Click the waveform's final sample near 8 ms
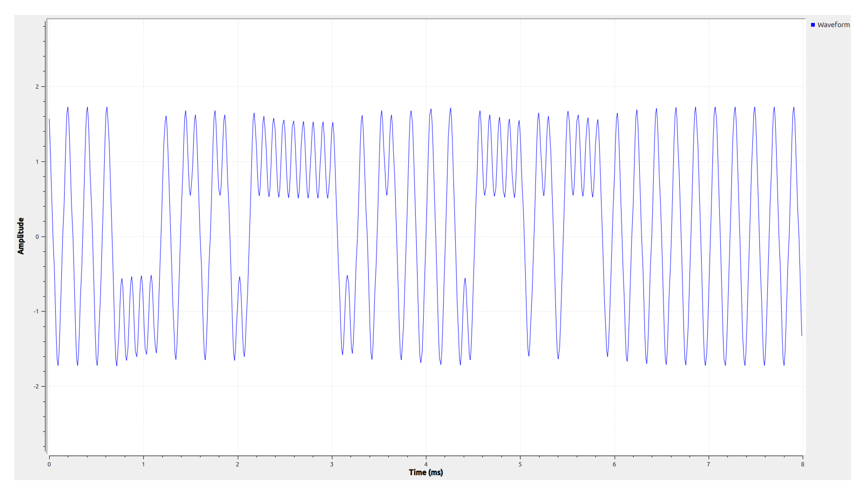 tap(802, 335)
